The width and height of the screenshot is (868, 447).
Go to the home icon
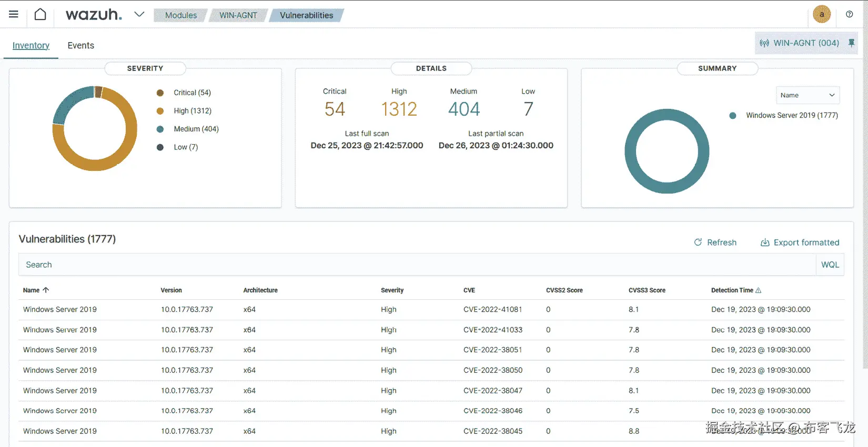[x=41, y=14]
